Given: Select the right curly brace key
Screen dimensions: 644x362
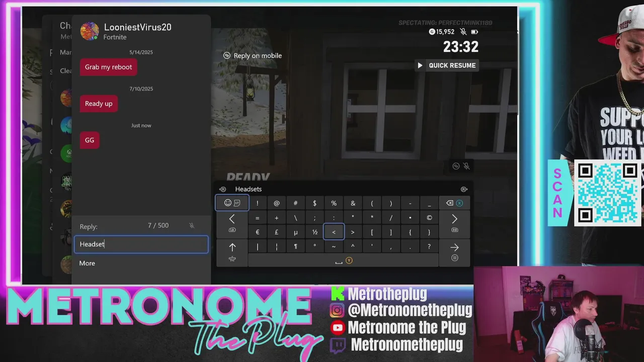Looking at the screenshot, I should coord(429,232).
